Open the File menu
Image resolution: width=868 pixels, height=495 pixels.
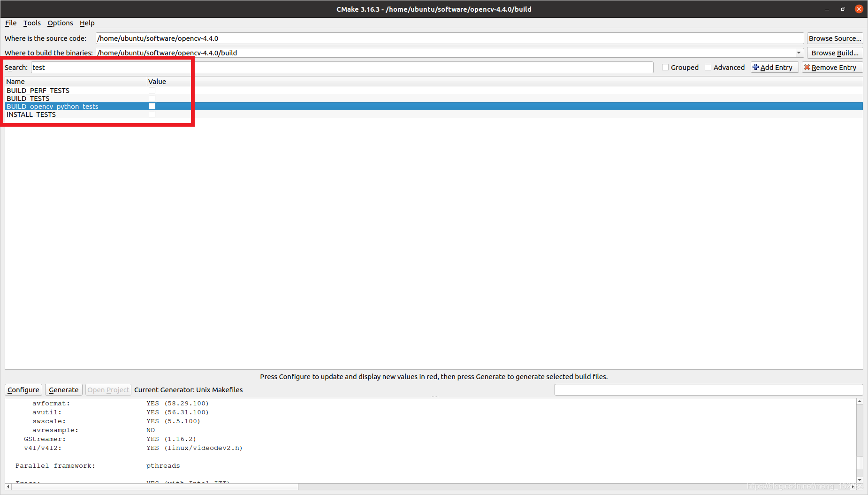pos(11,23)
